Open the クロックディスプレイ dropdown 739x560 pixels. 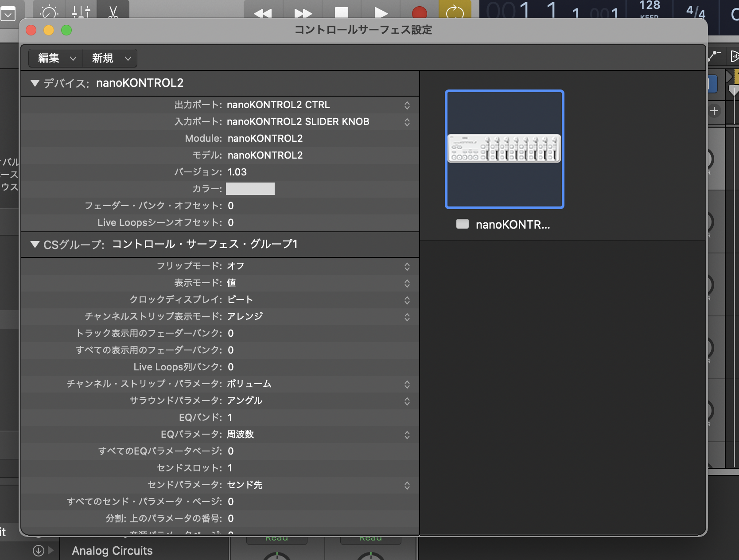[x=407, y=300]
